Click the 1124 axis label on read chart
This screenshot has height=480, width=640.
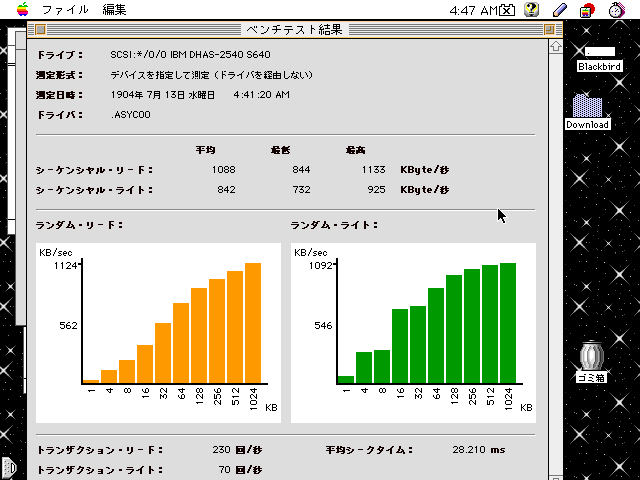[66, 266]
